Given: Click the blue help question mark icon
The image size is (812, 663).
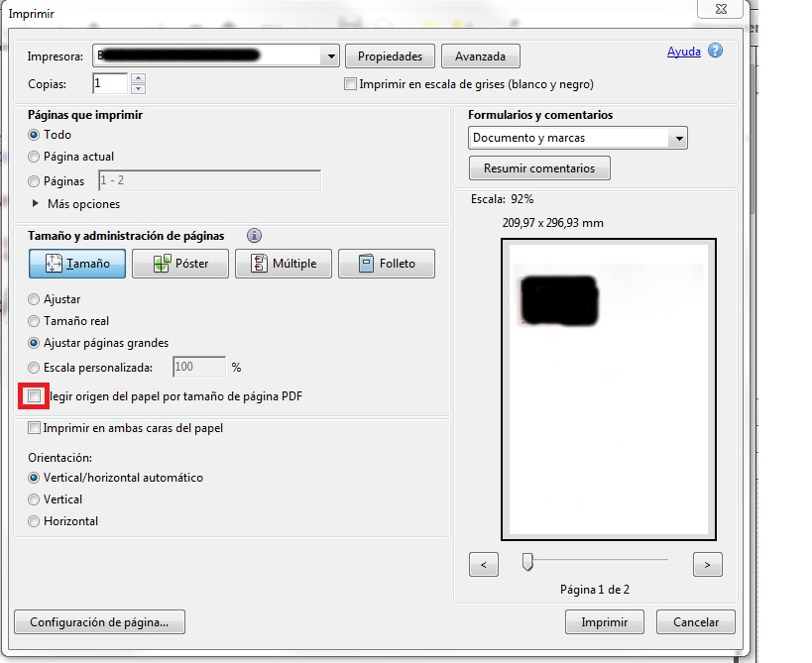Looking at the screenshot, I should point(715,52).
